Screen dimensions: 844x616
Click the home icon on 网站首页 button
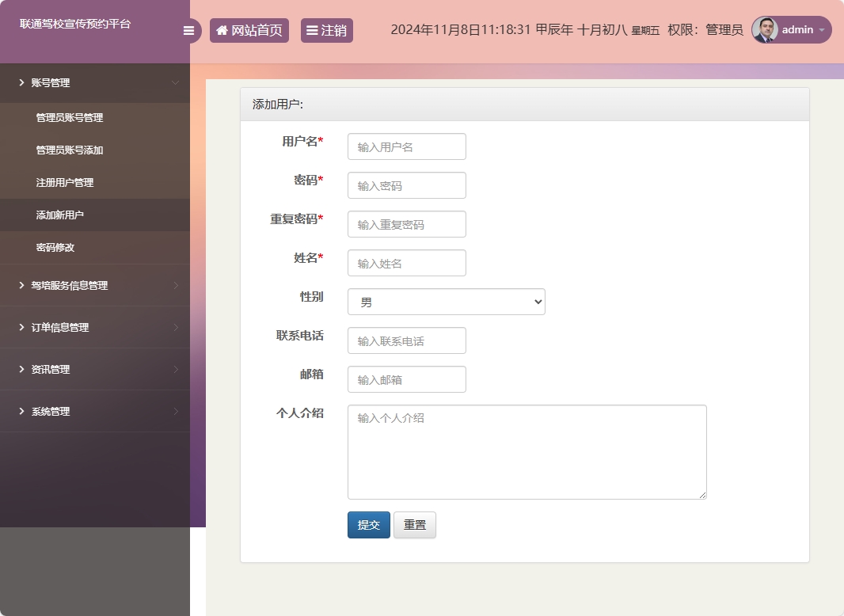221,30
